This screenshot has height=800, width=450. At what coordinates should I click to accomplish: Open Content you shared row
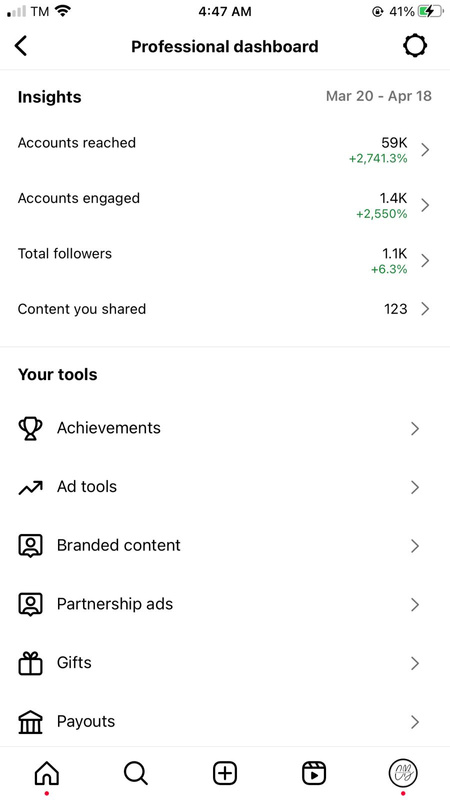[225, 309]
